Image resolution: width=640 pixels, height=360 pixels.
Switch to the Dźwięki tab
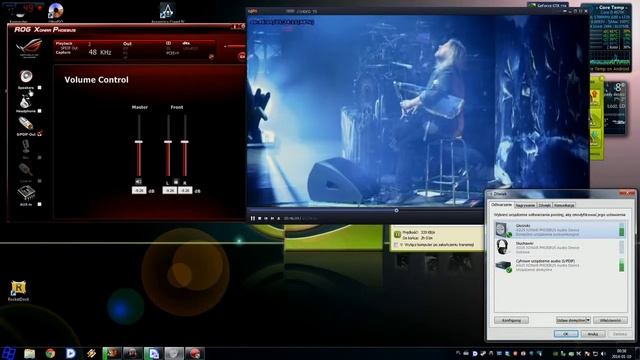(544, 205)
